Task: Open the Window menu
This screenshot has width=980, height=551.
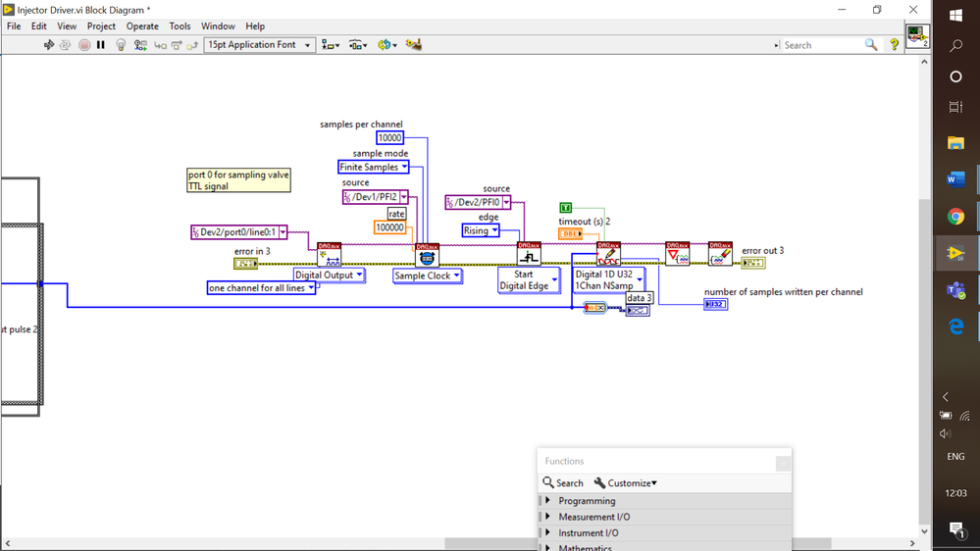Action: [x=218, y=26]
